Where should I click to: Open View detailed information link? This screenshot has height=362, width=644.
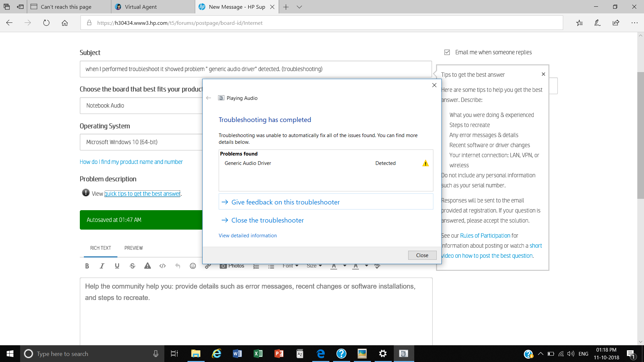tap(248, 236)
